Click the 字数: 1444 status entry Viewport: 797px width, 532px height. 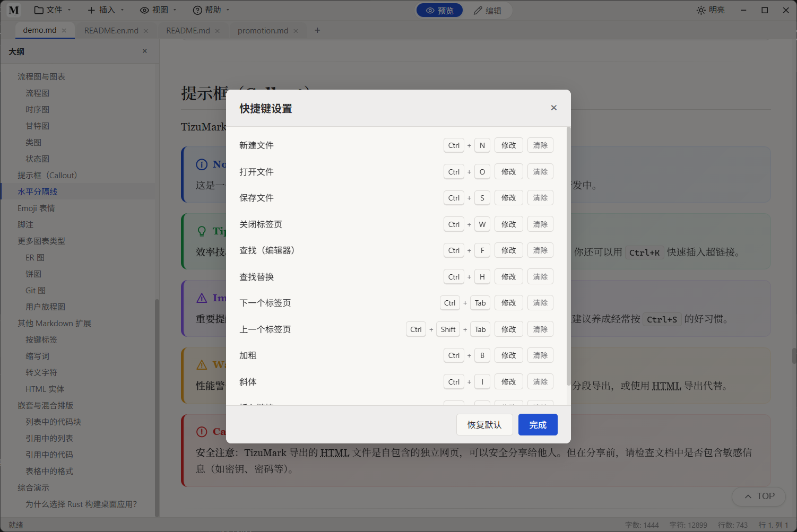[x=642, y=525]
